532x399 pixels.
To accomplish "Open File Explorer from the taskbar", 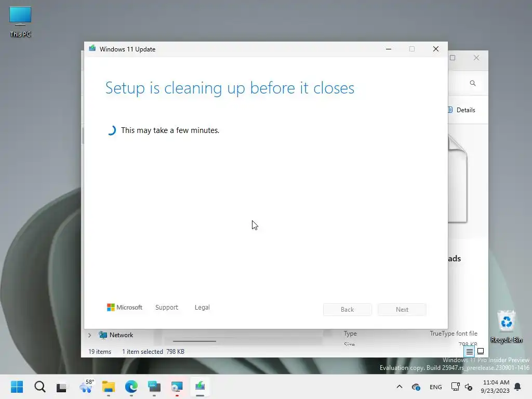I will coord(109,387).
